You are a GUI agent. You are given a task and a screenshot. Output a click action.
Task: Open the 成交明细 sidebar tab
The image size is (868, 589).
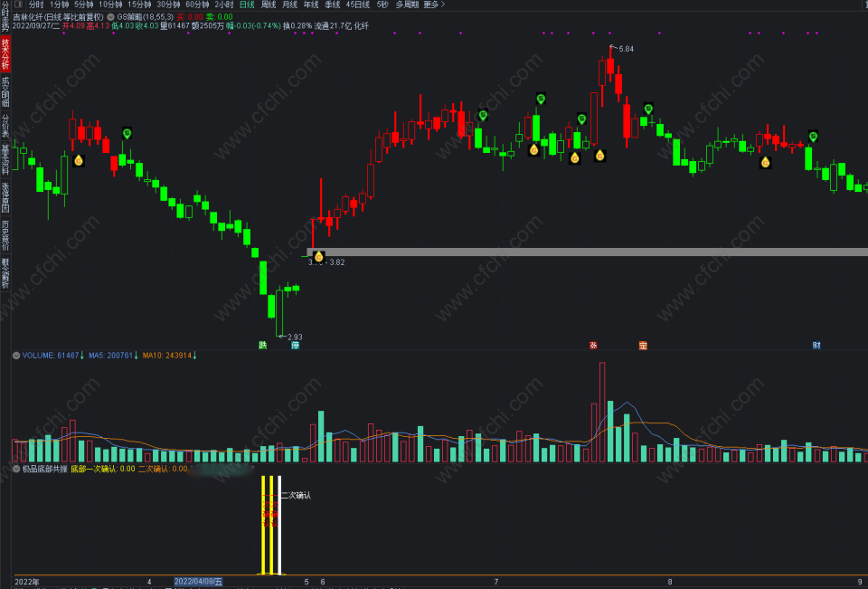pyautogui.click(x=5, y=91)
